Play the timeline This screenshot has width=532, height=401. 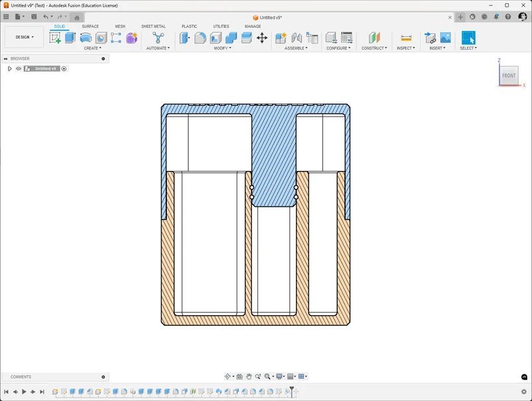[x=24, y=392]
